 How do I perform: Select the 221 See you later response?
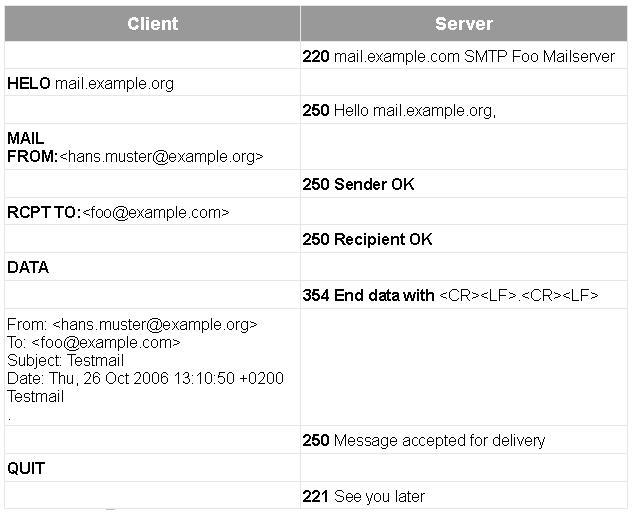[363, 496]
